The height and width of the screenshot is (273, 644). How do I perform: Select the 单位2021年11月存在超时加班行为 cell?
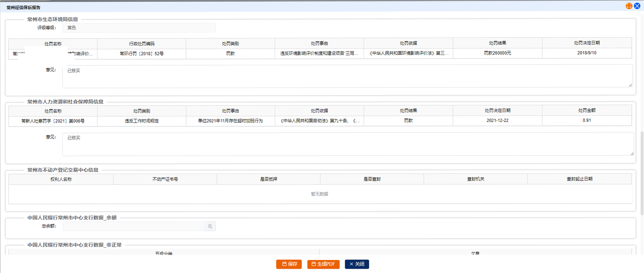click(x=230, y=121)
